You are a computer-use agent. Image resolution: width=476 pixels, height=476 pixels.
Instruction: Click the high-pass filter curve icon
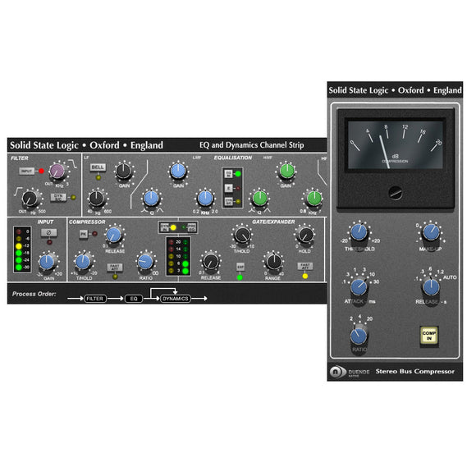click(18, 191)
